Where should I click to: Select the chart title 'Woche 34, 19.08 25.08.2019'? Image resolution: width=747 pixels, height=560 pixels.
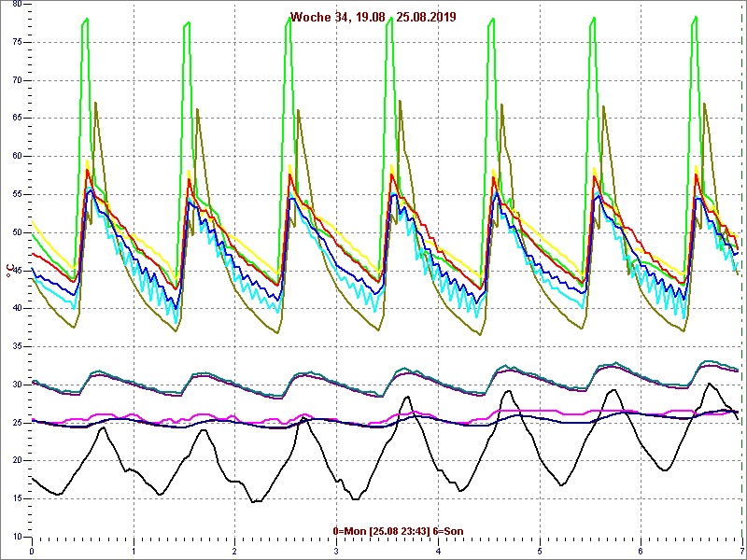click(373, 18)
